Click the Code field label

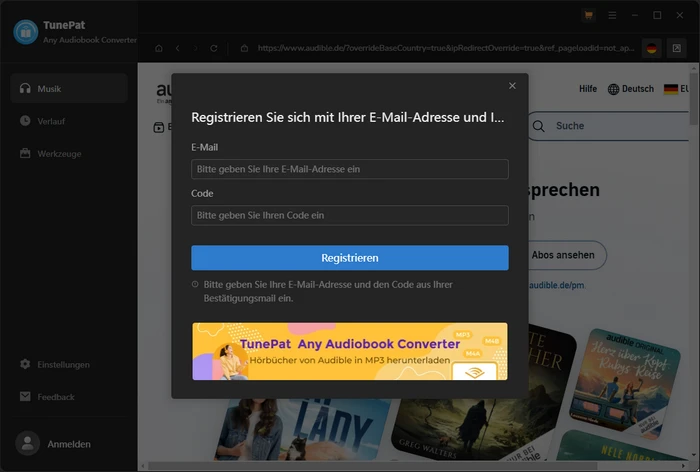(202, 193)
